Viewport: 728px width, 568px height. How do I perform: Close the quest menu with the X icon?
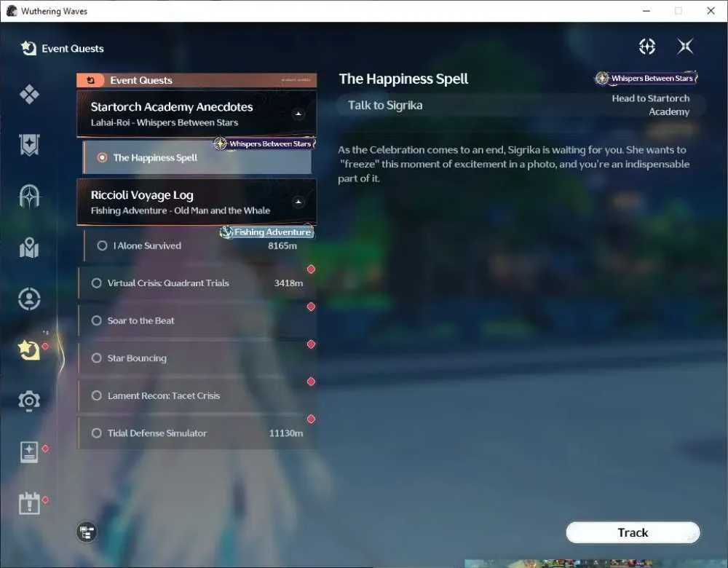click(685, 47)
